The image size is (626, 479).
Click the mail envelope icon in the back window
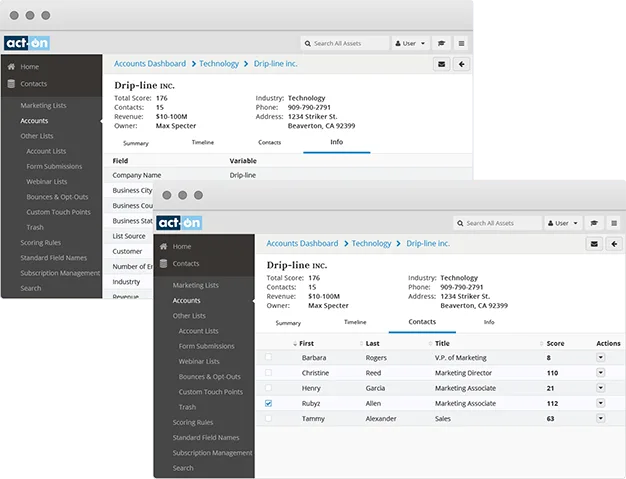(442, 64)
